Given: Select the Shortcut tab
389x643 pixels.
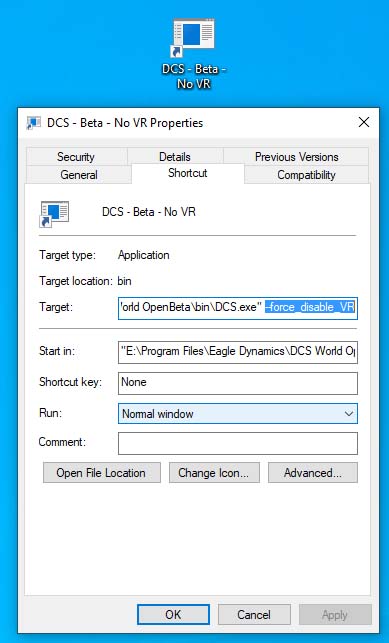Looking at the screenshot, I should (x=188, y=173).
